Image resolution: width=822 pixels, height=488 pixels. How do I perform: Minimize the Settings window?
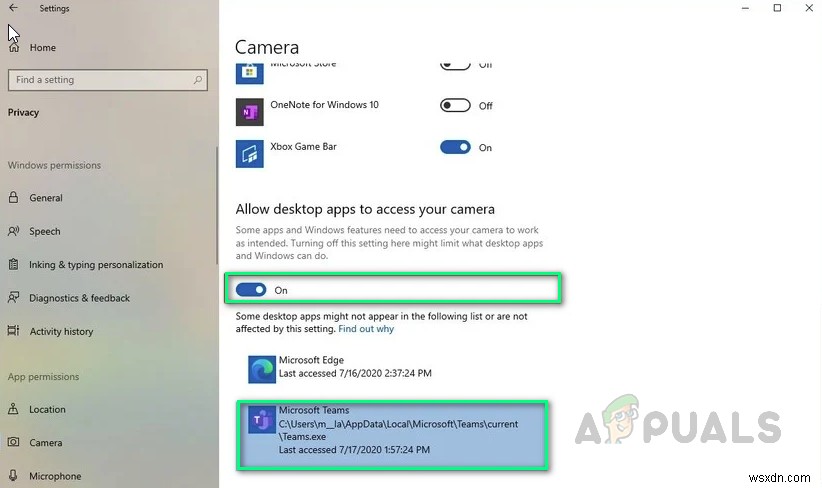(745, 8)
